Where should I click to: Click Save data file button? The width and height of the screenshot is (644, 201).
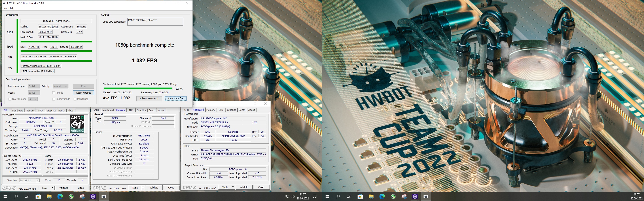coord(176,99)
